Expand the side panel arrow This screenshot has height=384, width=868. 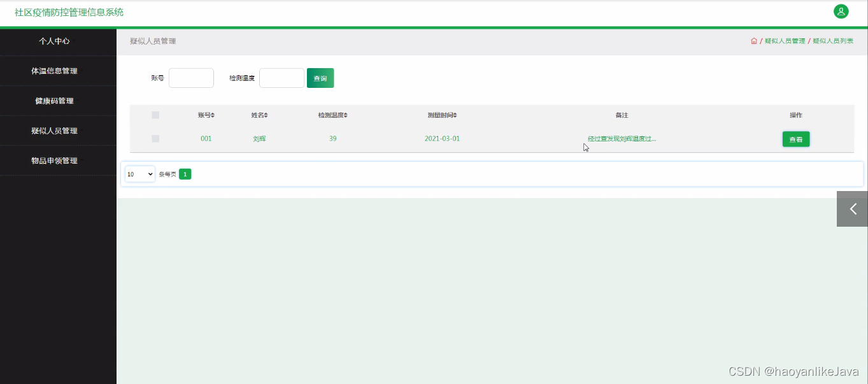[852, 209]
